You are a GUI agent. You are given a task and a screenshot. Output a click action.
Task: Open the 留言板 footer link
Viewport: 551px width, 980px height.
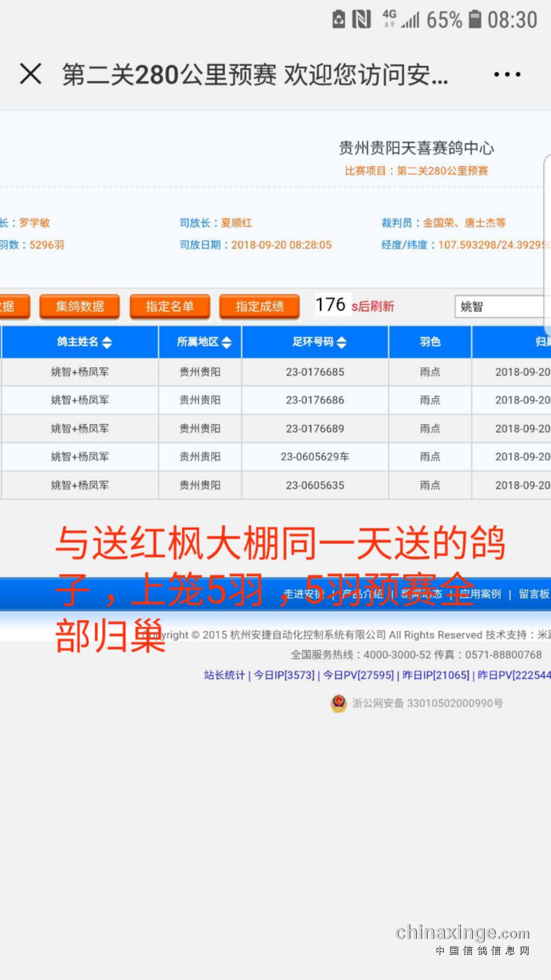534,594
